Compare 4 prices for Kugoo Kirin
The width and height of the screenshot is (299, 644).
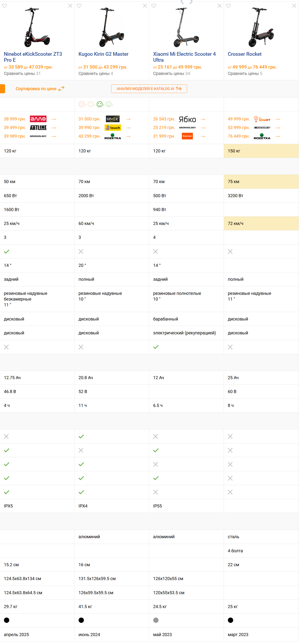tap(96, 73)
